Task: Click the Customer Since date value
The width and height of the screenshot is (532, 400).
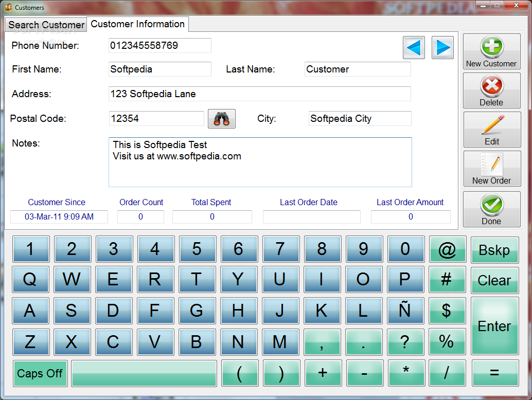Action: click(59, 216)
